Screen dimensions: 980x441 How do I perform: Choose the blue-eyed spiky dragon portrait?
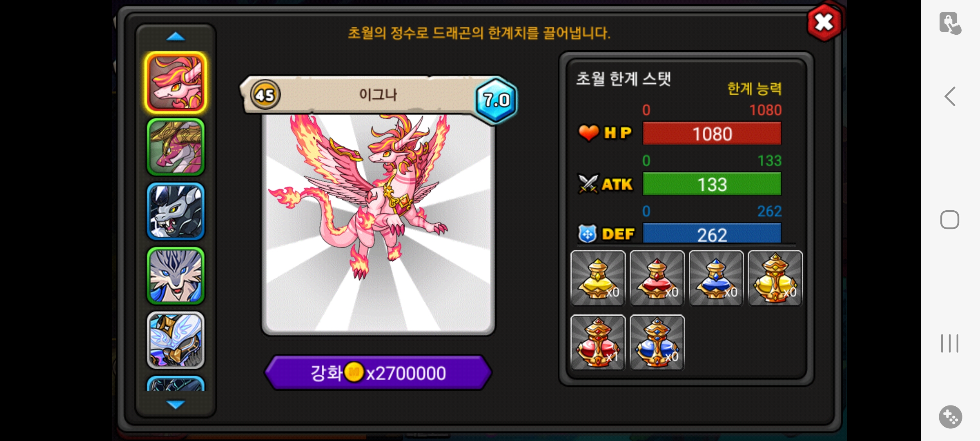tap(176, 276)
